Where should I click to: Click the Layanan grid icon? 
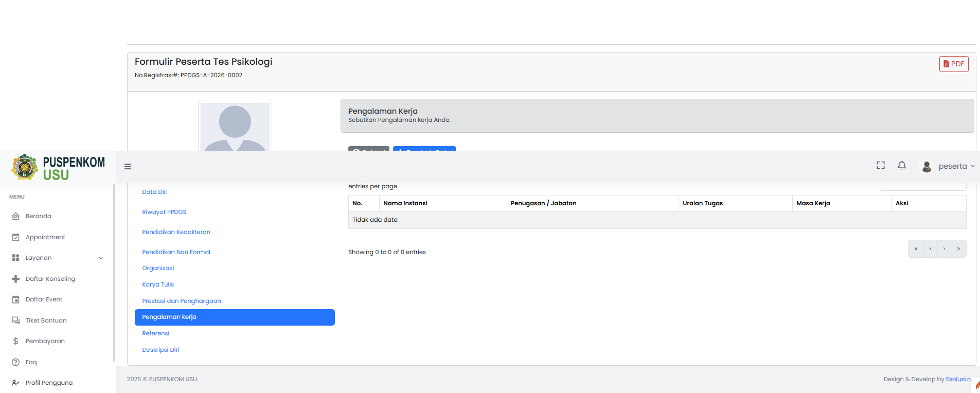pyautogui.click(x=16, y=258)
